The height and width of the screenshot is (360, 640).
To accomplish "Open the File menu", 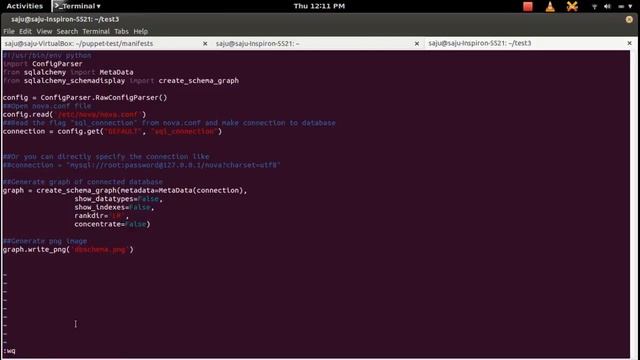I will click(9, 31).
